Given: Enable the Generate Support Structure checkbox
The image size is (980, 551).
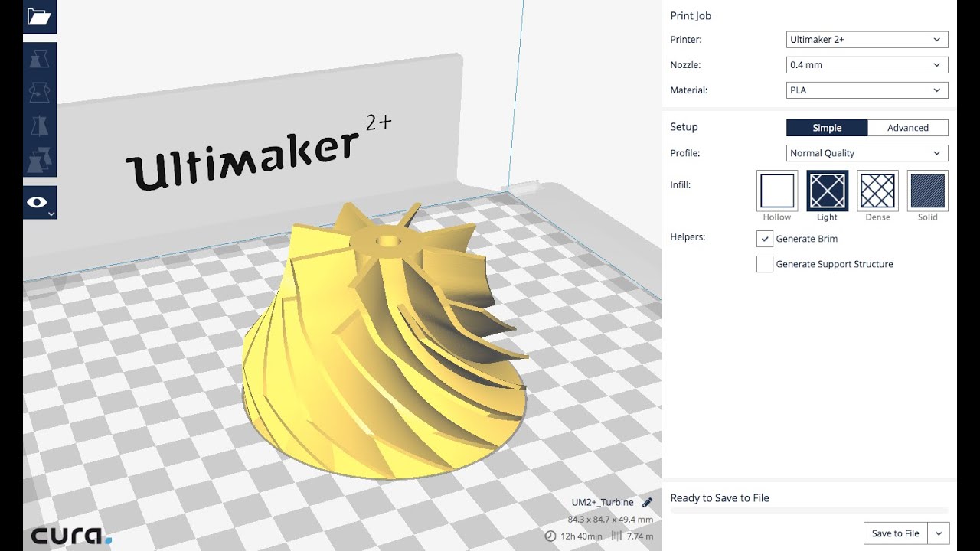Looking at the screenshot, I should [x=764, y=264].
